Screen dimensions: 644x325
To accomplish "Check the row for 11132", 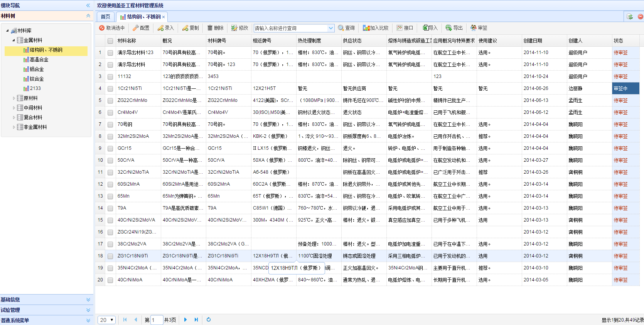I will 110,77.
